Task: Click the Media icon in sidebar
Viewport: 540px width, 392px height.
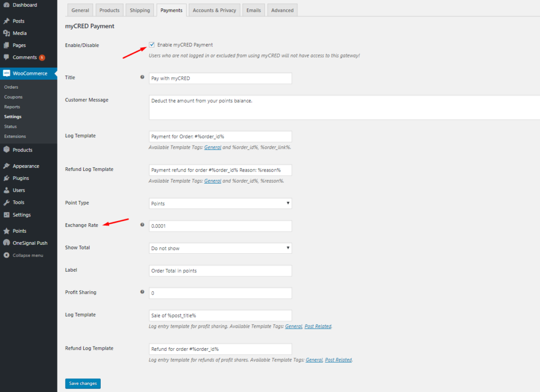Action: [x=6, y=33]
